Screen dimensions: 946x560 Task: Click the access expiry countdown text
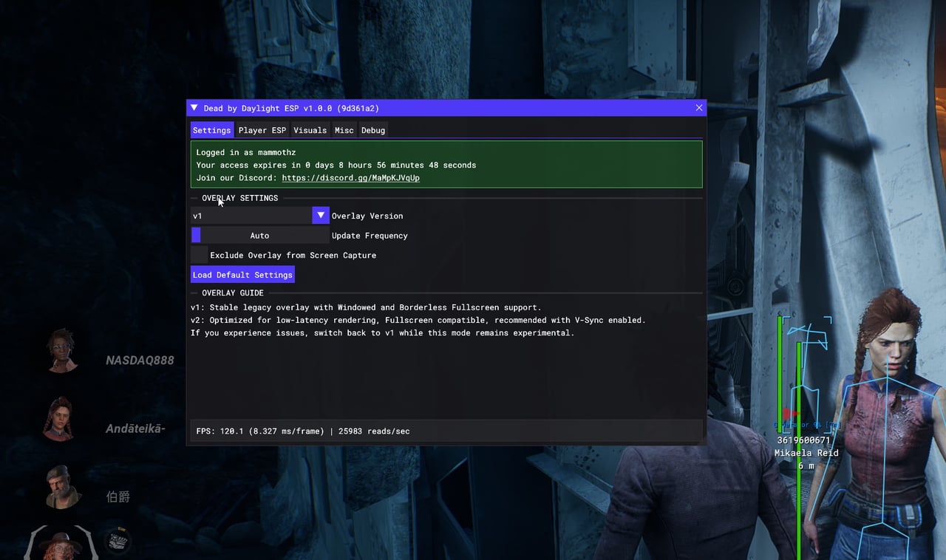(336, 165)
